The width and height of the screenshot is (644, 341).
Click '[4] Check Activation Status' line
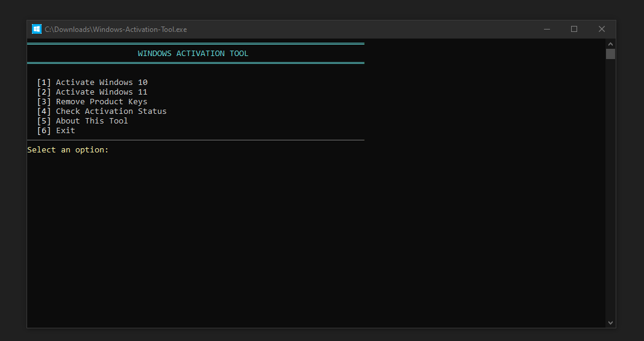[x=102, y=111]
